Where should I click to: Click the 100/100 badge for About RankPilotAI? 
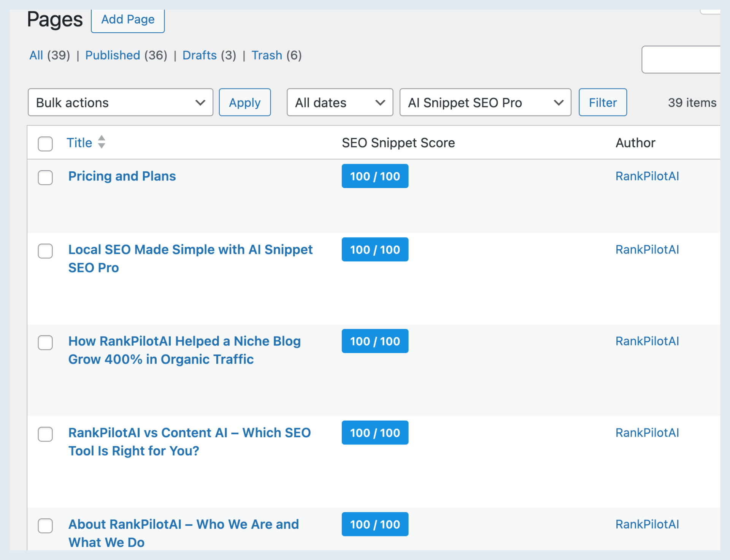tap(375, 524)
